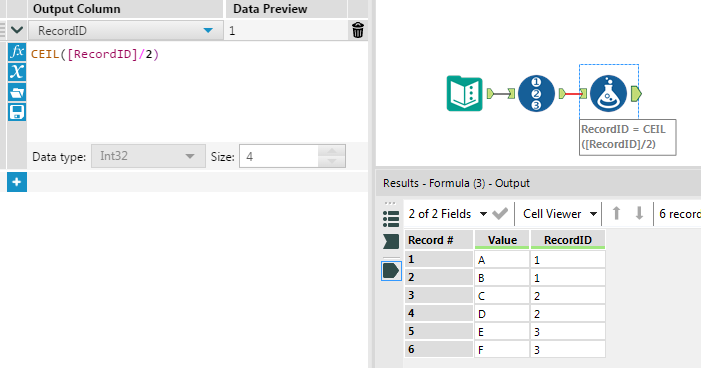Add a new expression with plus button
701x368 pixels.
click(17, 182)
